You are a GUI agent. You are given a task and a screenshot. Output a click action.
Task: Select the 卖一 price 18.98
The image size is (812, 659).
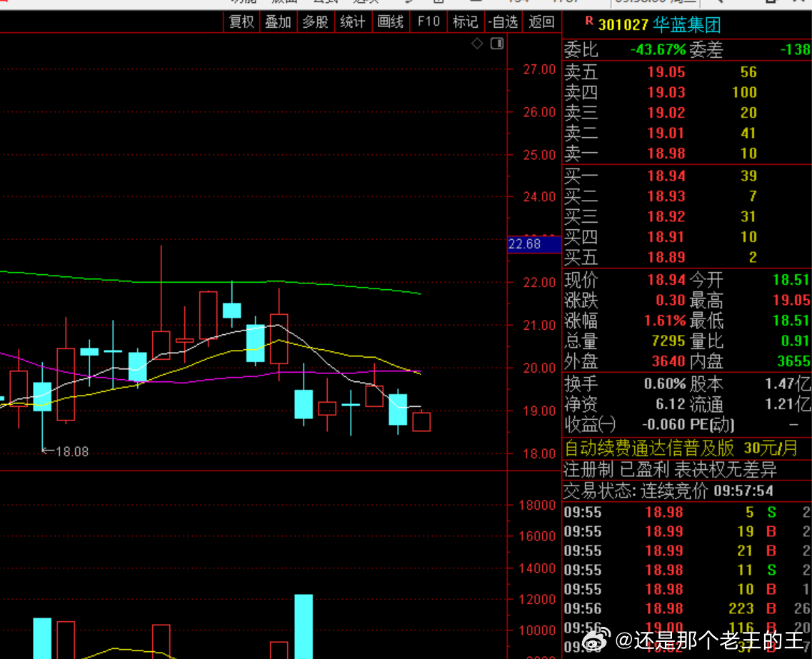tap(666, 154)
